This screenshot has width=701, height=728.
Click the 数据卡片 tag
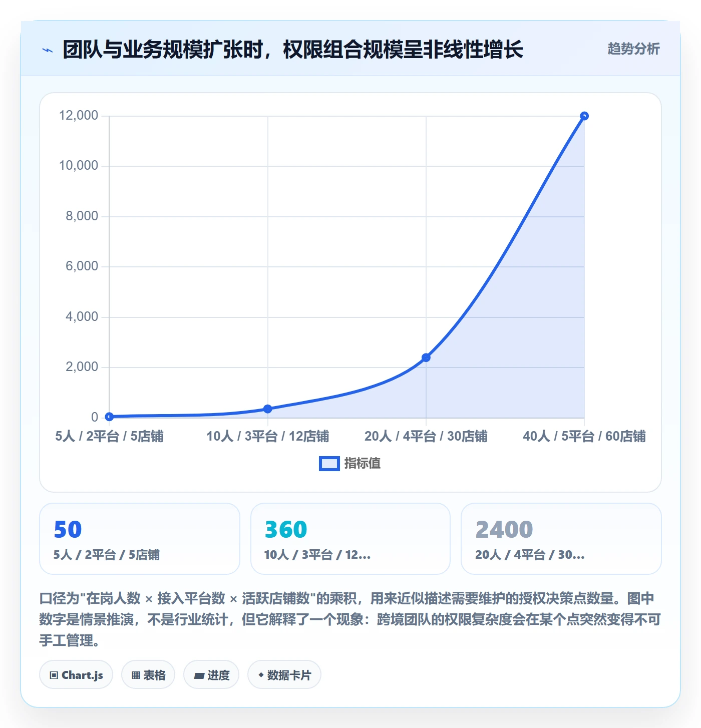coord(284,675)
